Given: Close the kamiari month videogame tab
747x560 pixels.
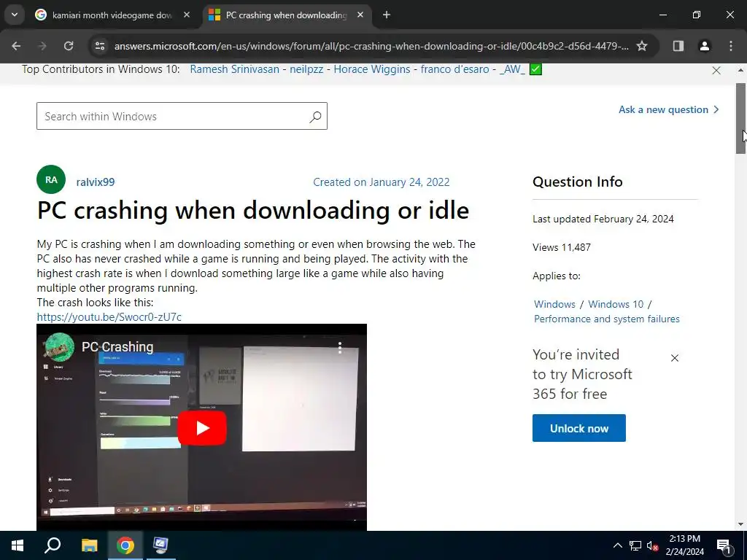Looking at the screenshot, I should (x=187, y=15).
